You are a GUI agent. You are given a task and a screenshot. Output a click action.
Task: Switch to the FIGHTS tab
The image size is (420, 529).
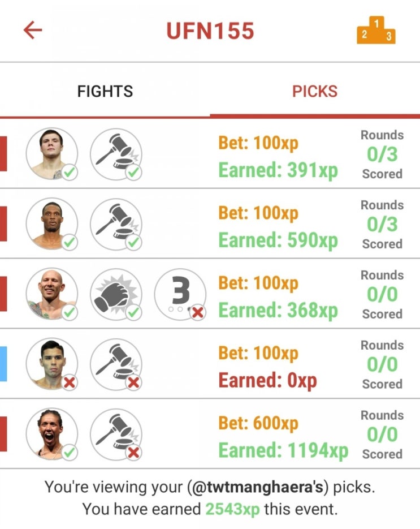pyautogui.click(x=105, y=91)
